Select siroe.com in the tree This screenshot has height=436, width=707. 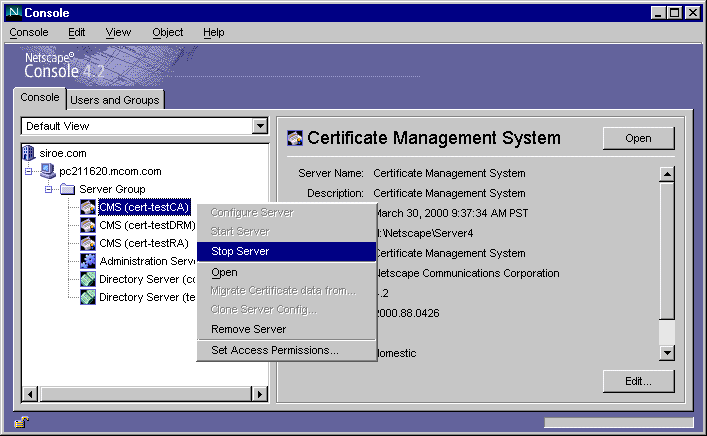pos(63,153)
